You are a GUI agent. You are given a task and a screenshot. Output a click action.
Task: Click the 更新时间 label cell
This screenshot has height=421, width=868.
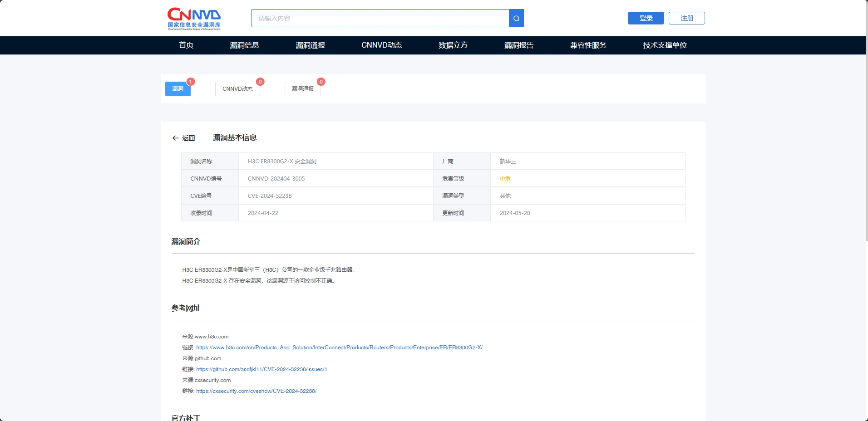pyautogui.click(x=462, y=213)
